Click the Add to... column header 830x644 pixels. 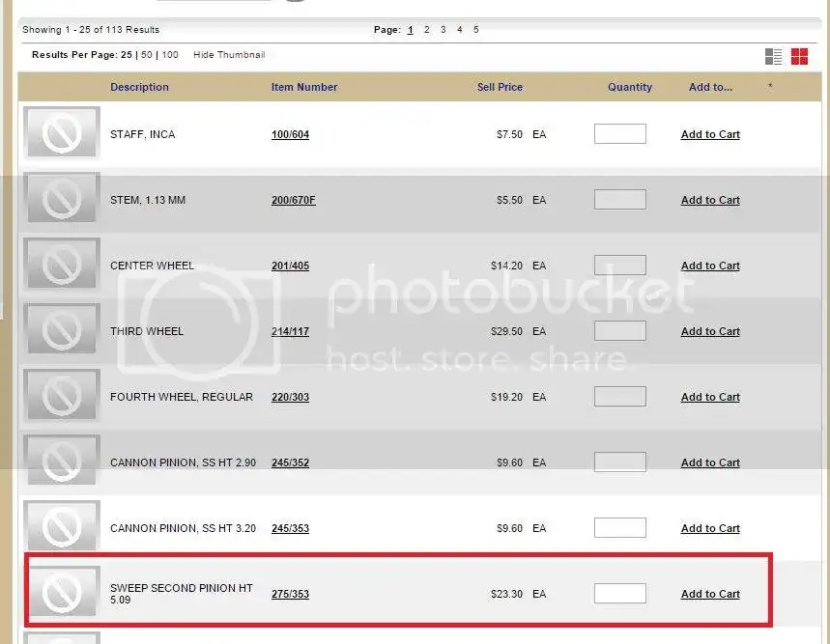tap(710, 87)
